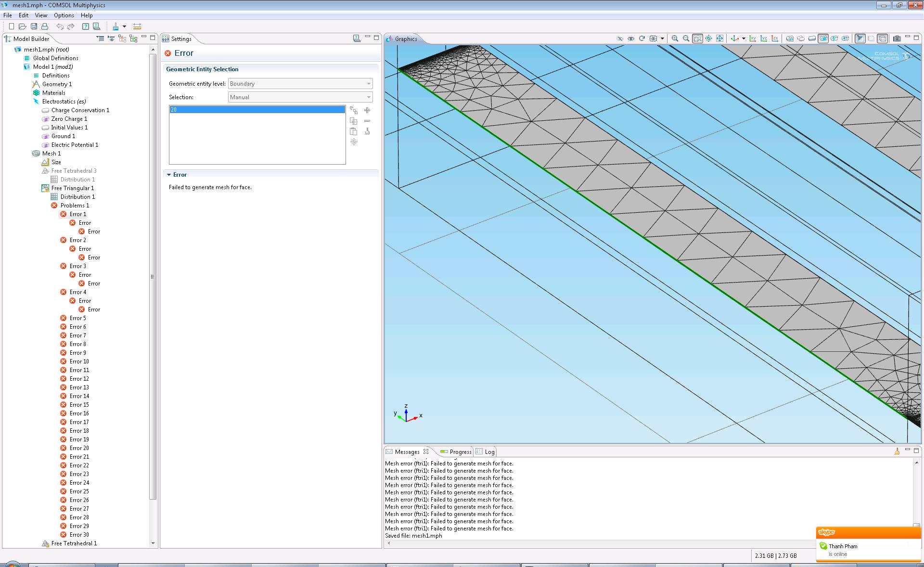The image size is (924, 567).
Task: Open the Selection Manual dropdown
Action: (x=300, y=97)
